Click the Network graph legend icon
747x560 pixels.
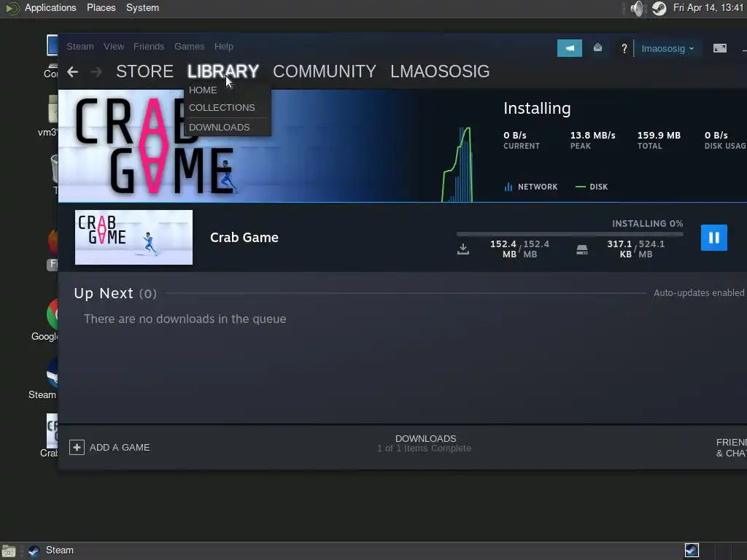(x=508, y=187)
